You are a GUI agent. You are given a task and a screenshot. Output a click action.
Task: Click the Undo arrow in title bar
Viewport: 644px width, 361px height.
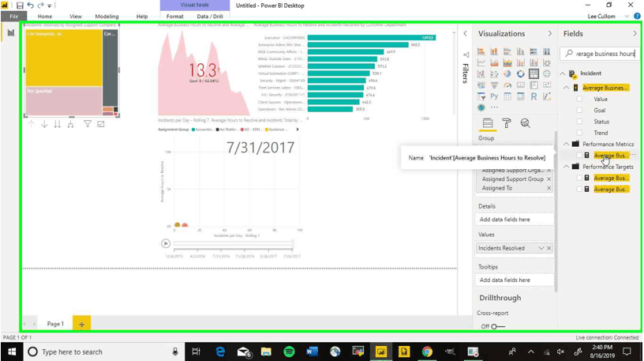point(31,6)
